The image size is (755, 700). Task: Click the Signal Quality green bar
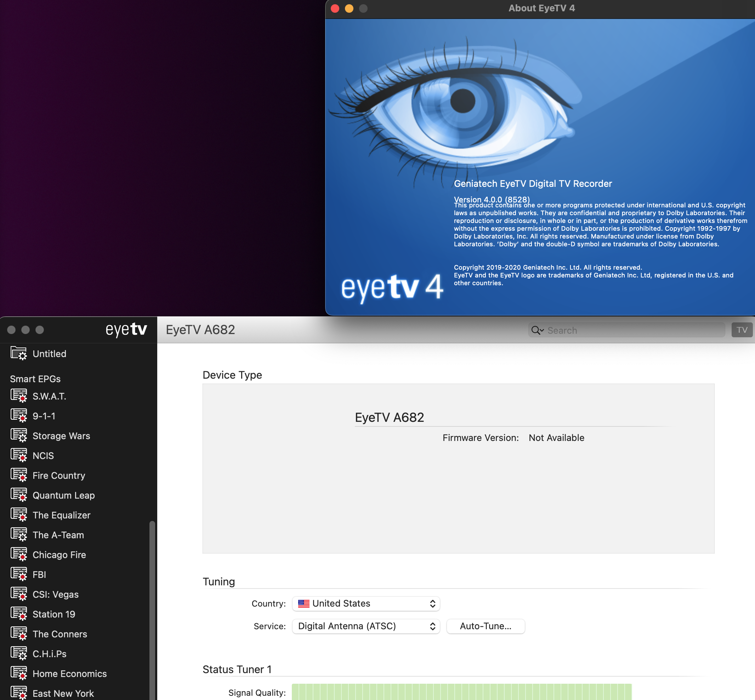point(461,692)
